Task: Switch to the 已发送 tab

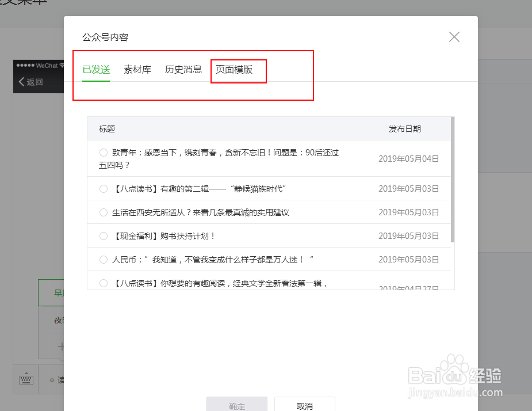Action: [95, 68]
